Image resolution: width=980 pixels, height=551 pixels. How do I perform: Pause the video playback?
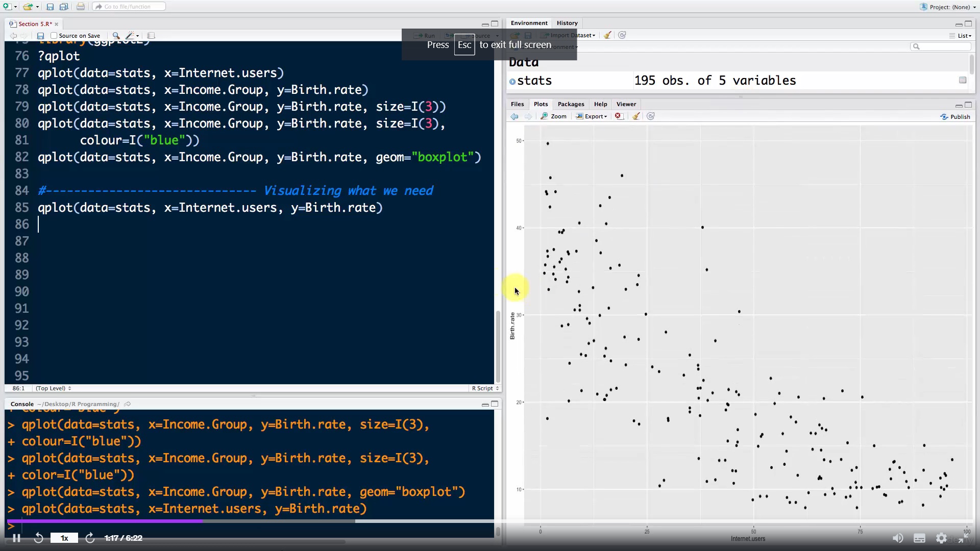(16, 538)
